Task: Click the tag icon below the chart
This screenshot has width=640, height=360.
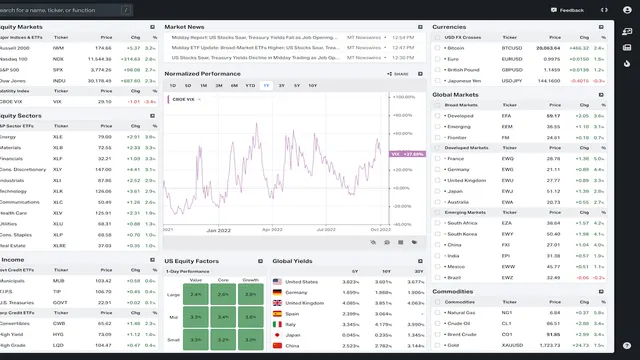Action: click(x=414, y=242)
